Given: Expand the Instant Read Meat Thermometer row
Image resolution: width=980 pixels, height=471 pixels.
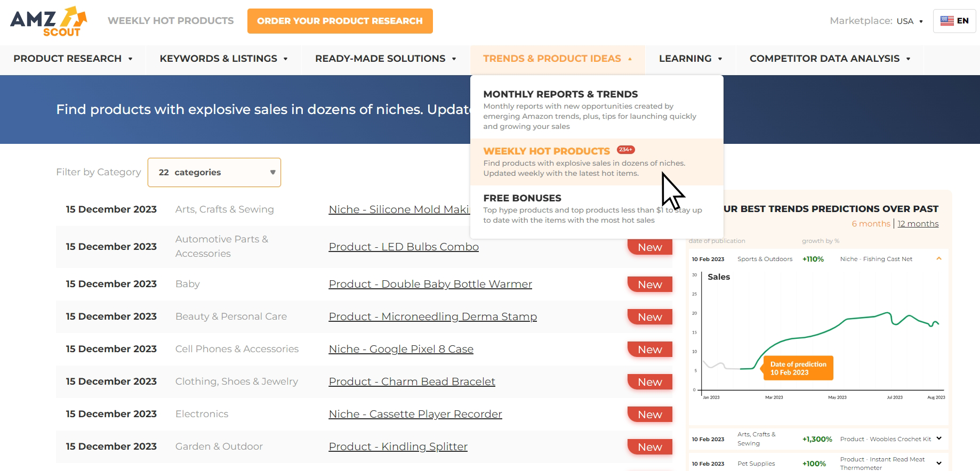Looking at the screenshot, I should (x=939, y=463).
